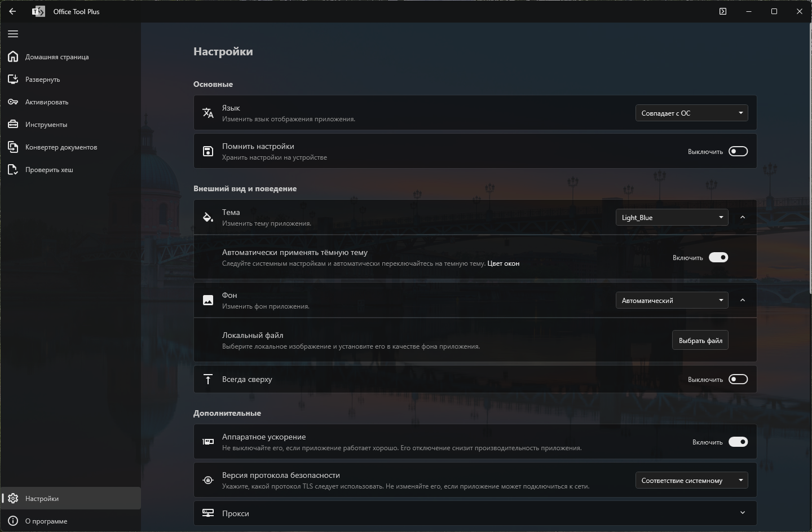Click the hardware acceleration chip icon
This screenshot has width=812, height=532.
(x=208, y=442)
